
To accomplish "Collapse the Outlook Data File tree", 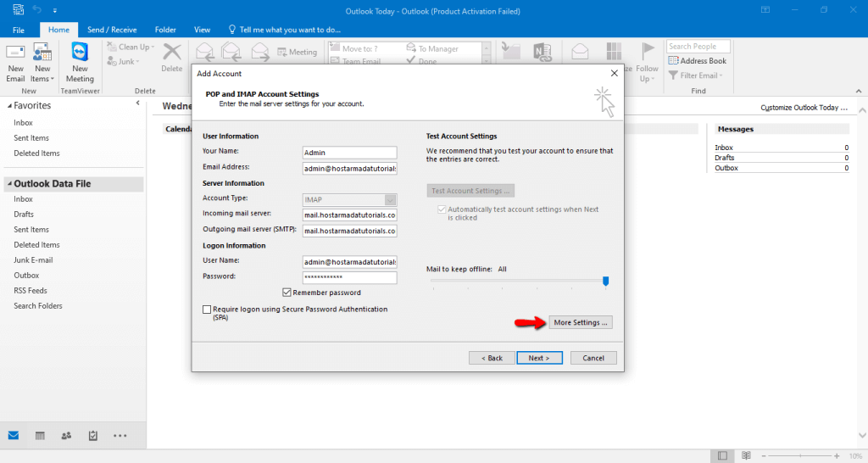I will pos(9,184).
